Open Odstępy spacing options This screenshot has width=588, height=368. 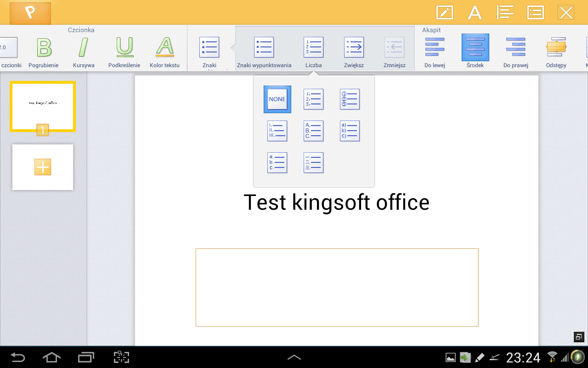556,52
